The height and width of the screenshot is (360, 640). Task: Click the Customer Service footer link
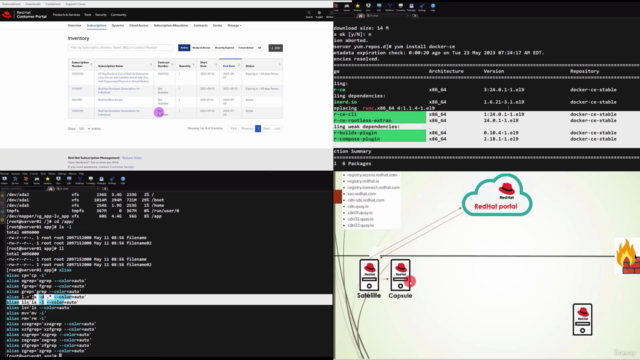coord(122,167)
